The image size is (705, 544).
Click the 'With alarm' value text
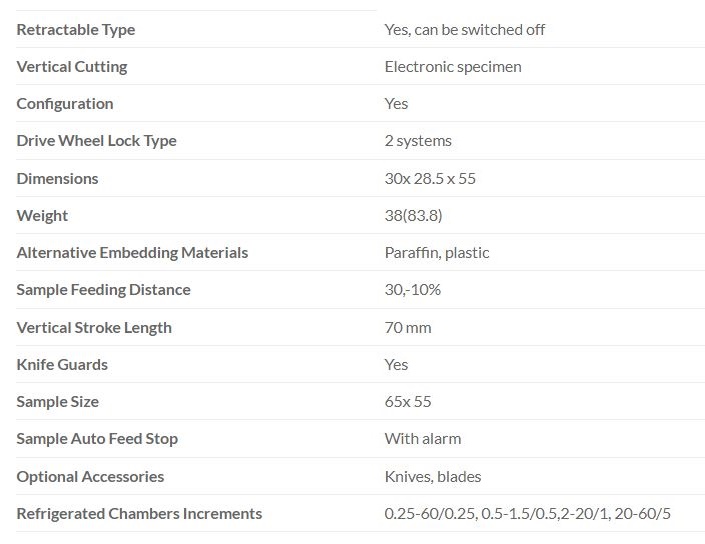pyautogui.click(x=423, y=438)
